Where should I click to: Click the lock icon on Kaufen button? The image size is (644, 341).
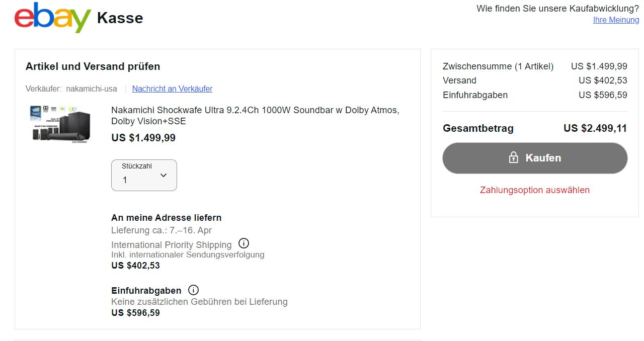pos(513,158)
